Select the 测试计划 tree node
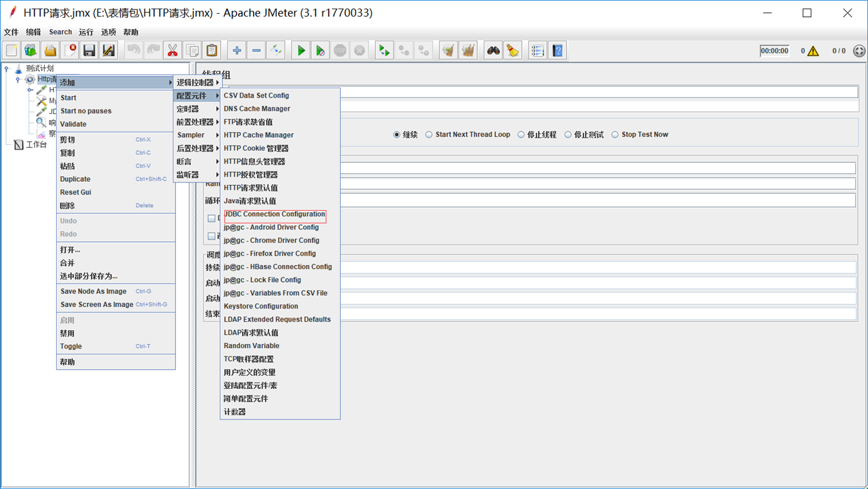Image resolution: width=868 pixels, height=489 pixels. click(x=40, y=69)
